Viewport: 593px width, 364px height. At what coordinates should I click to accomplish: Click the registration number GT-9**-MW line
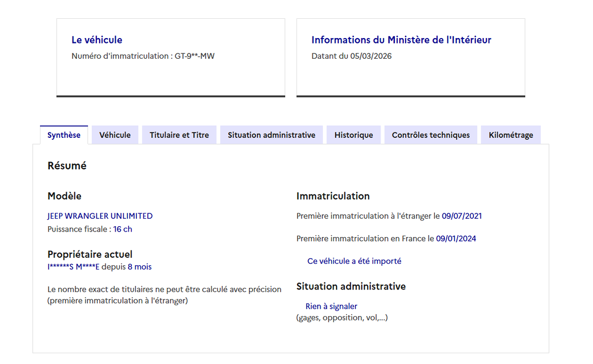[143, 56]
